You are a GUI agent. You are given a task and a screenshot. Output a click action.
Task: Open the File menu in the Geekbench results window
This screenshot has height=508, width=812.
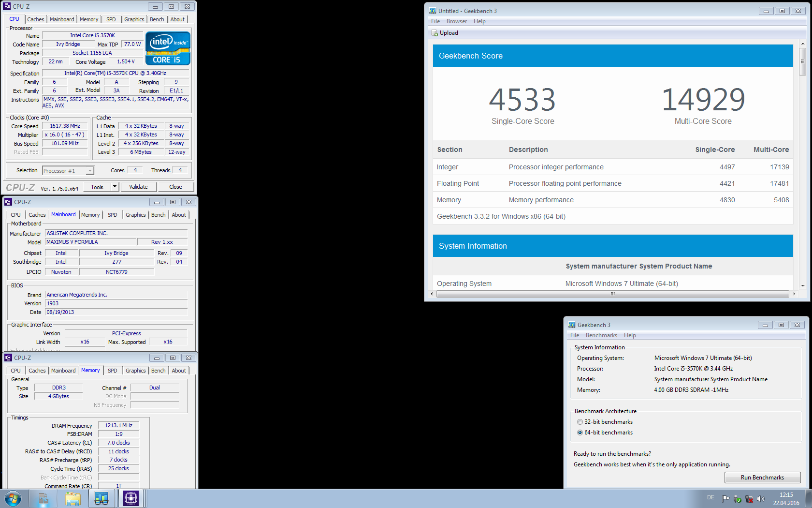435,21
